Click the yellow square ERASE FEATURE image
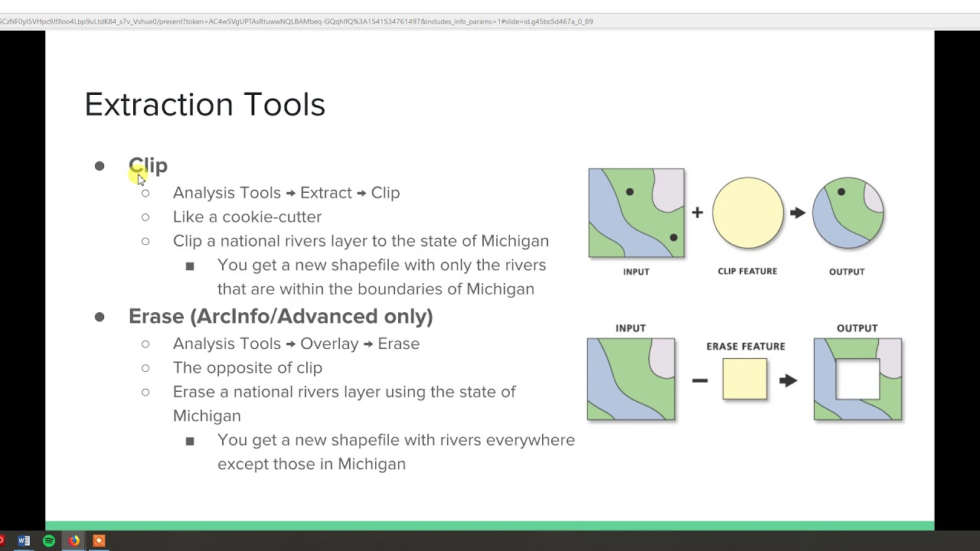 tap(745, 379)
